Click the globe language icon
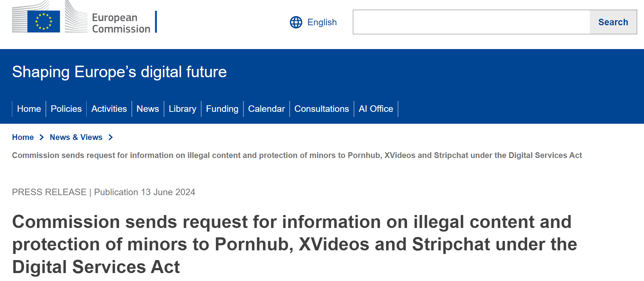The height and width of the screenshot is (281, 644). (x=296, y=22)
